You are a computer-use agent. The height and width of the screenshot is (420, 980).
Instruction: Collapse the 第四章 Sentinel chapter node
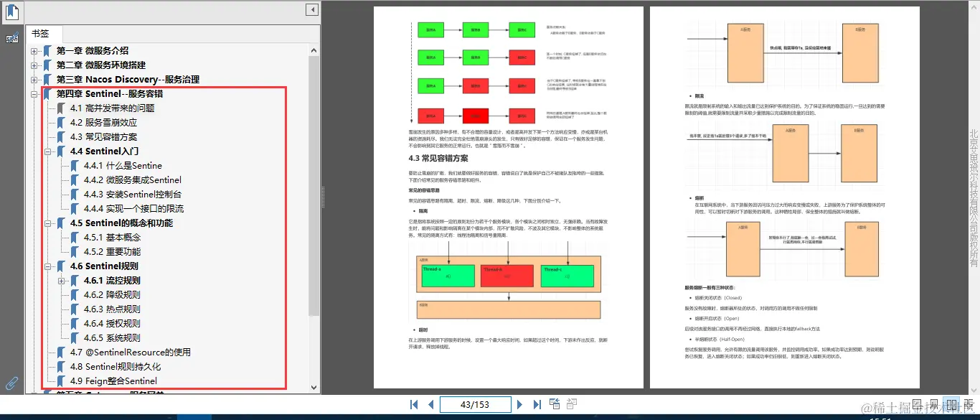[34, 94]
